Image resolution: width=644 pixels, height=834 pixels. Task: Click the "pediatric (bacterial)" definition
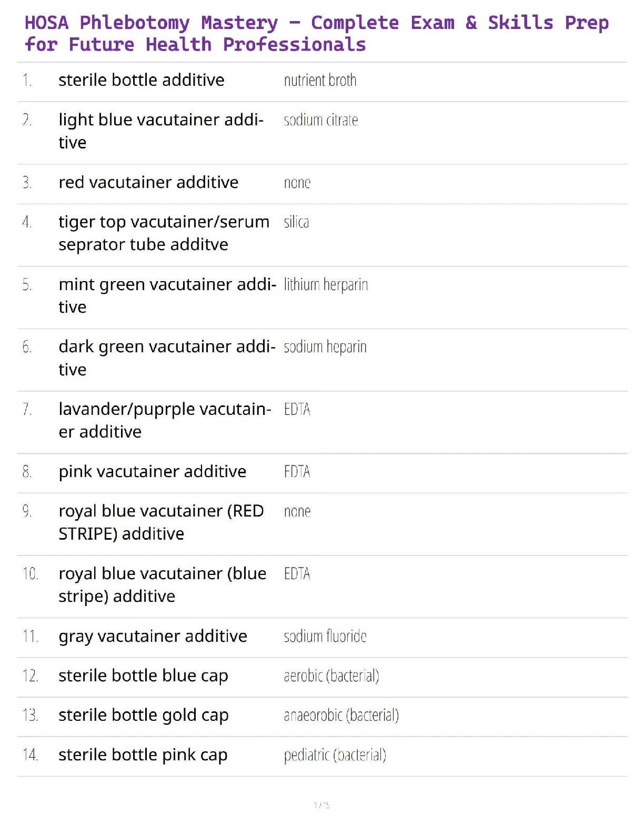(335, 755)
